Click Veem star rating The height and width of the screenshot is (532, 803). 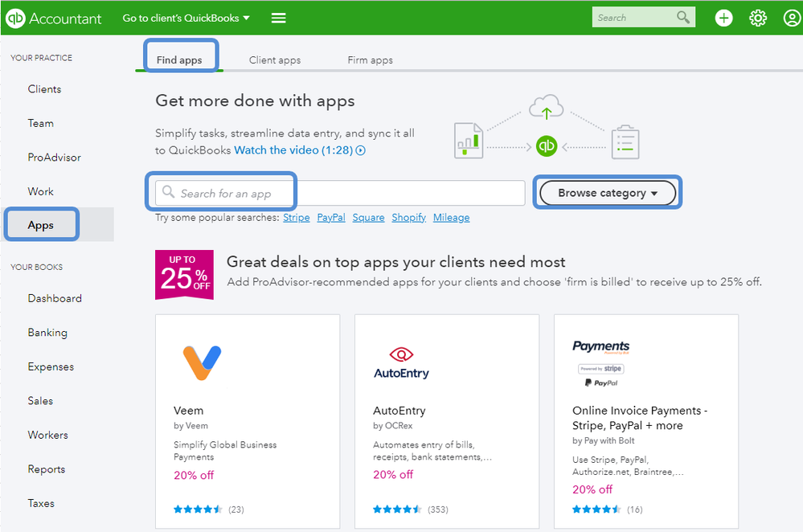[x=198, y=509]
